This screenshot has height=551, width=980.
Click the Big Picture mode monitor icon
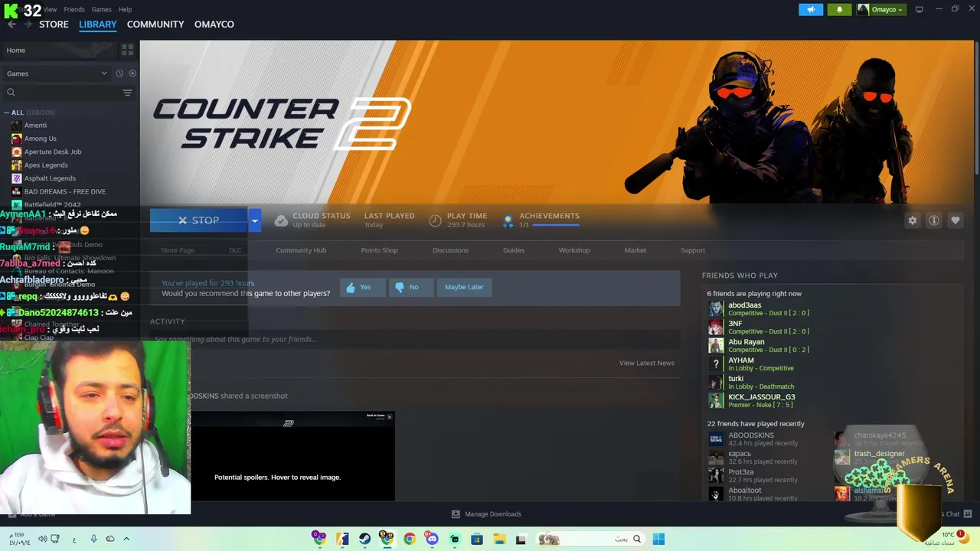click(919, 9)
